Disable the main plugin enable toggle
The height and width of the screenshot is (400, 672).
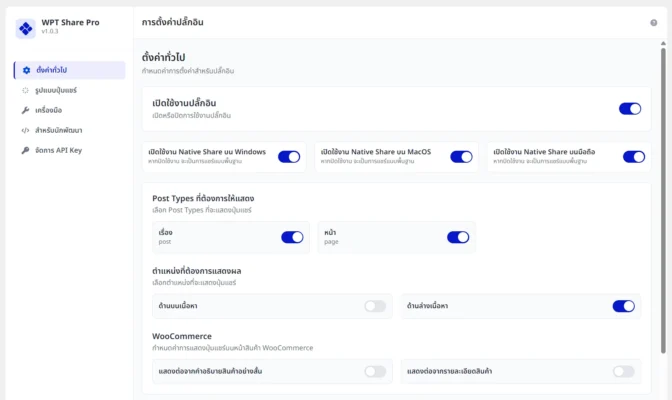[x=629, y=108]
